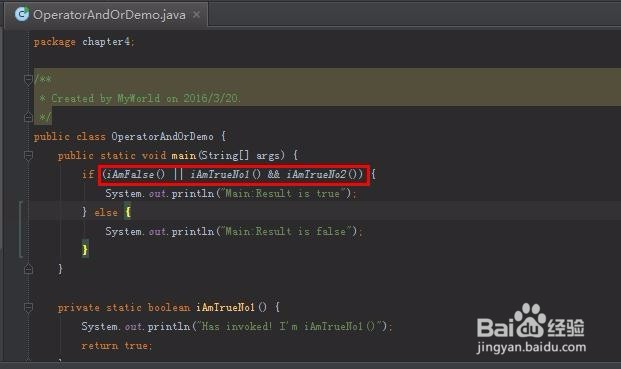
Task: Collapse the Javadoc comment end fold marker
Action: click(x=28, y=117)
